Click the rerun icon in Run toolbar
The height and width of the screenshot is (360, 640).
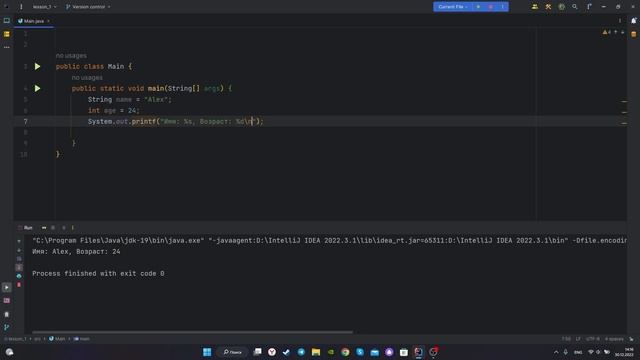[44, 228]
